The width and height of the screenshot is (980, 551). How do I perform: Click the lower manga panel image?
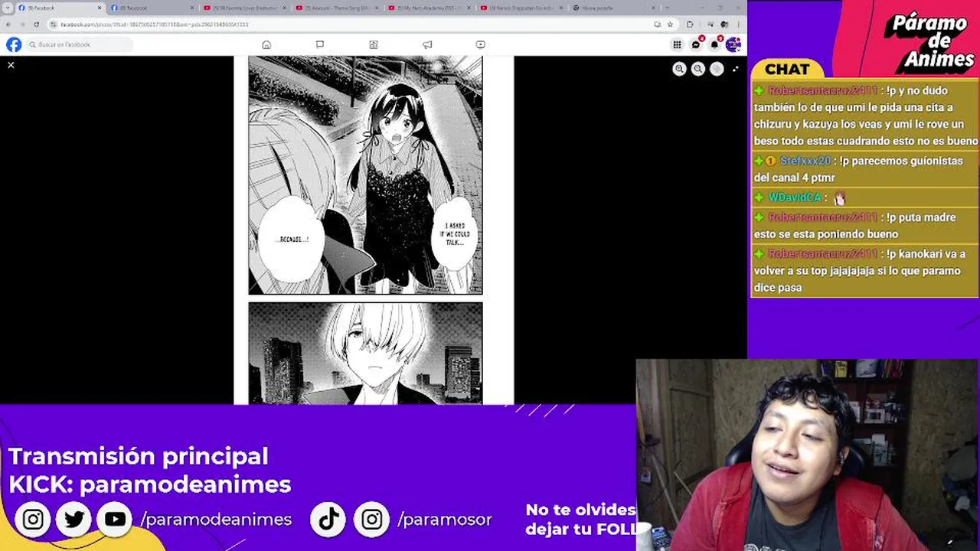(365, 353)
